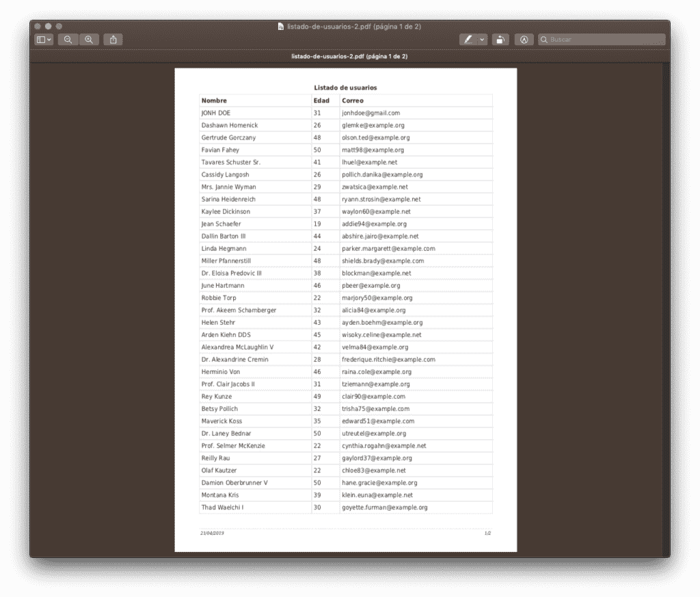Image resolution: width=700 pixels, height=597 pixels.
Task: Select email raina.cole@example.org
Action: (x=377, y=372)
